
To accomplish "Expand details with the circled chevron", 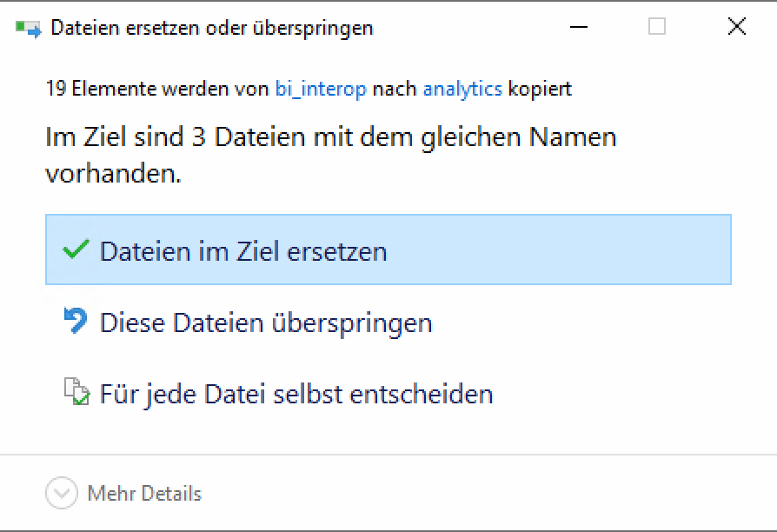I will coord(61,494).
